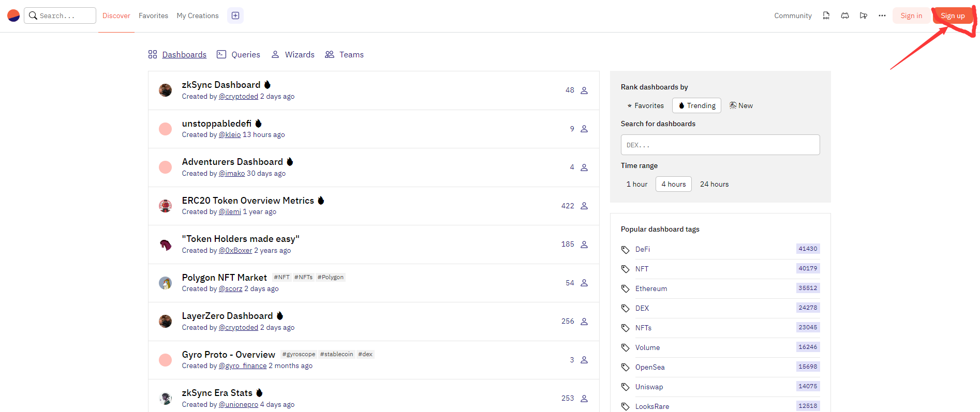Screen dimensions: 980x412
Task: Open the Docs icon in the header
Action: point(826,16)
